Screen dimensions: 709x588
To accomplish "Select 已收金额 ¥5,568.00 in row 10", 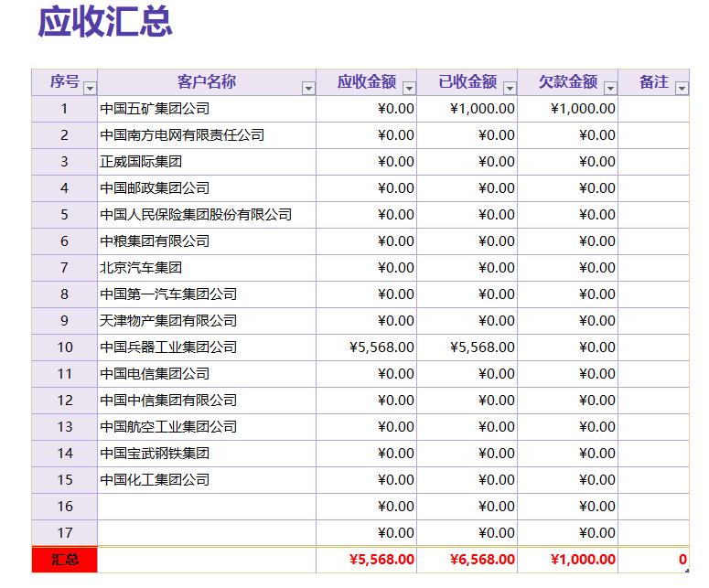I will [x=467, y=347].
